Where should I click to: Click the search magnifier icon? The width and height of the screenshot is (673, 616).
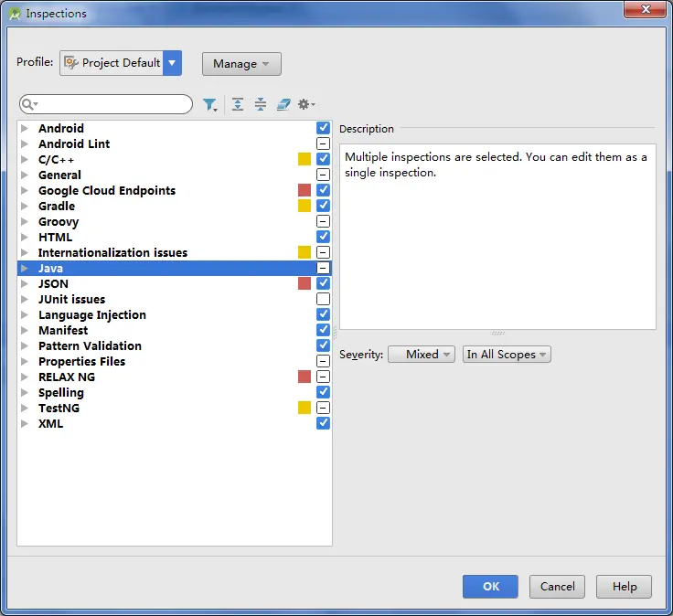coord(29,104)
